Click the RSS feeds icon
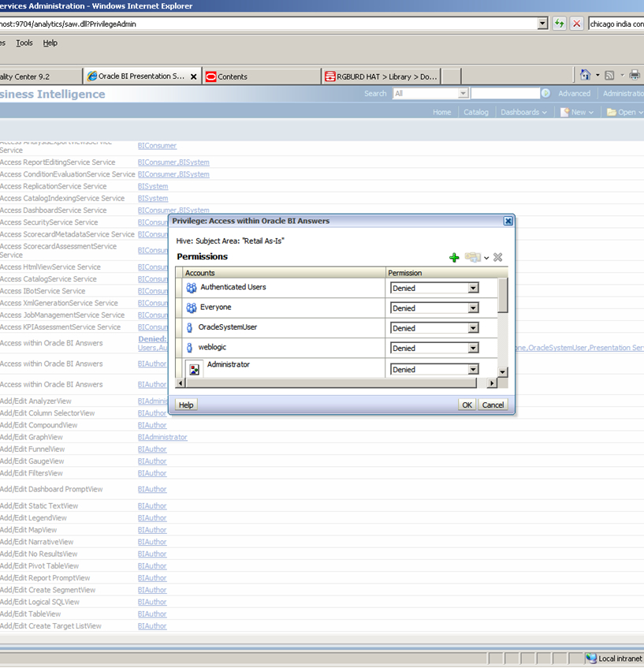Viewport: 644px width, 668px height. click(x=610, y=76)
